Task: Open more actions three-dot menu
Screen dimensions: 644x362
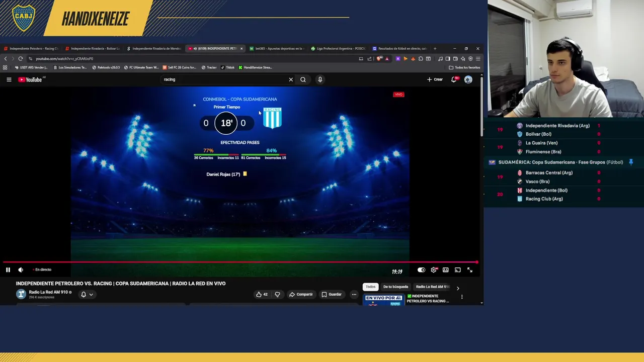Action: (354, 295)
